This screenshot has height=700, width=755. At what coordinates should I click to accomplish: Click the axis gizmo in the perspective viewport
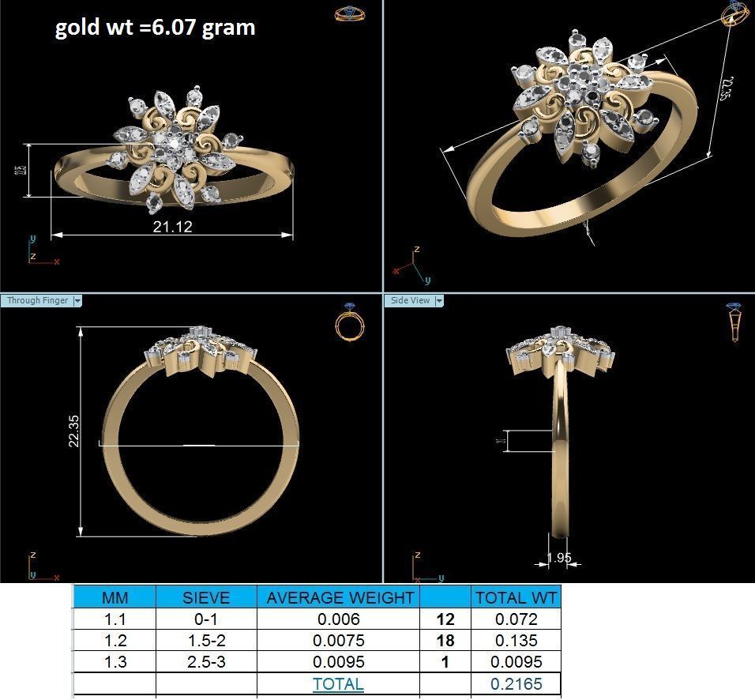point(412,265)
